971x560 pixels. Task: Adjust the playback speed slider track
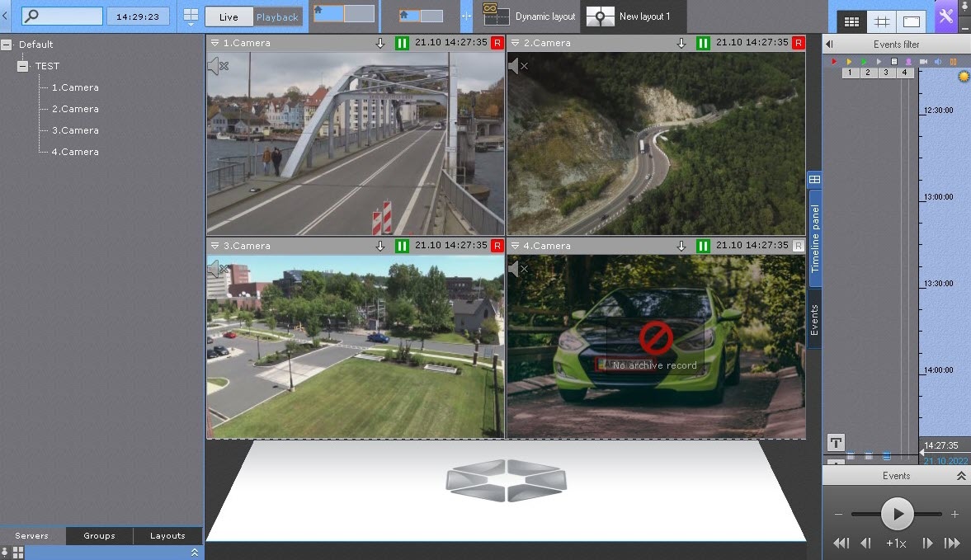[897, 514]
